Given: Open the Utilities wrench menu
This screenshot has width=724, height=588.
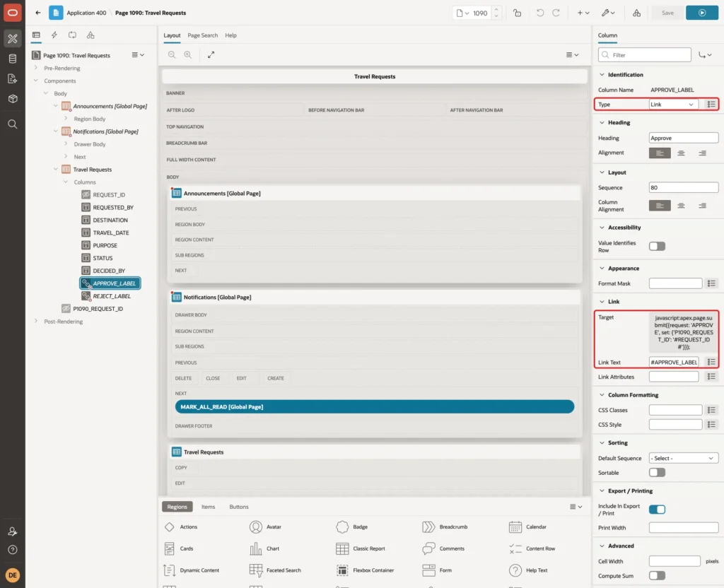Looking at the screenshot, I should pyautogui.click(x=608, y=13).
